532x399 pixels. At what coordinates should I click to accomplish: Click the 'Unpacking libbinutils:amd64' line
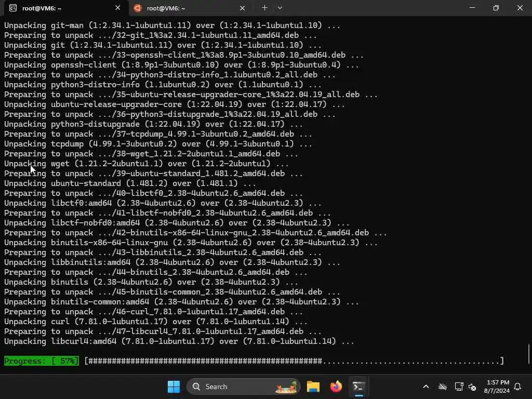coord(172,262)
